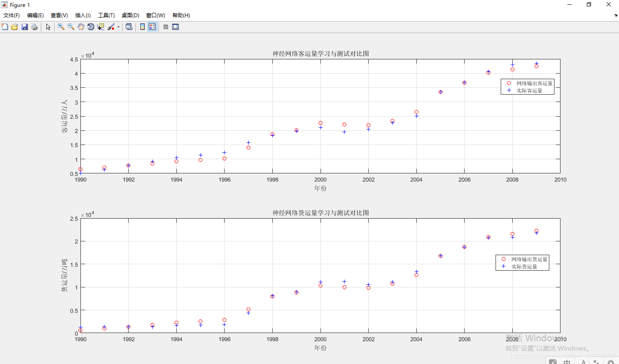This screenshot has width=619, height=364.
Task: Hide plot tools with gray square icon
Action: click(166, 27)
